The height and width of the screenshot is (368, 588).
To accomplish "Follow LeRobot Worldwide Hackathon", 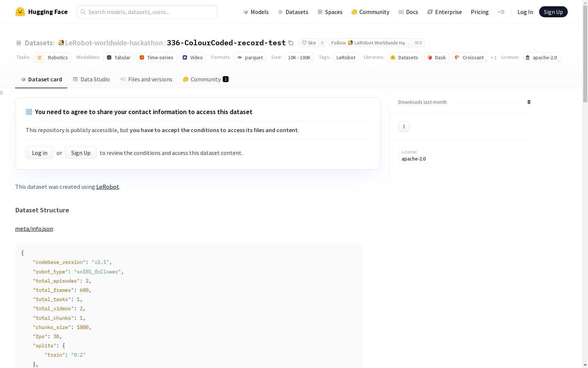I will [x=370, y=43].
